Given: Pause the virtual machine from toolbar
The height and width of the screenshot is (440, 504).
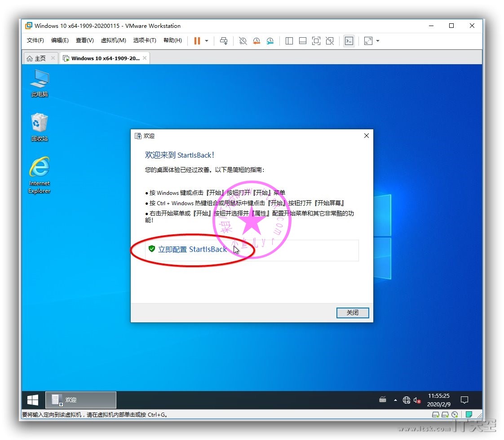Looking at the screenshot, I should tap(197, 41).
